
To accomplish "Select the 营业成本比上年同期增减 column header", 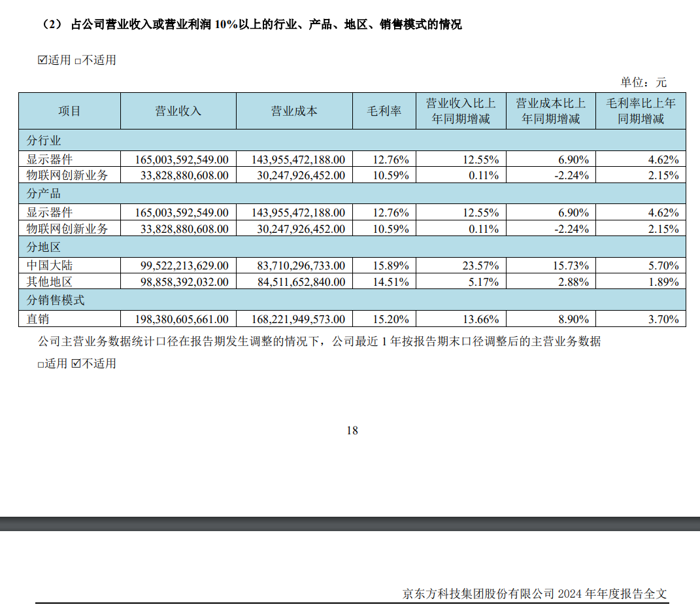I will (551, 111).
